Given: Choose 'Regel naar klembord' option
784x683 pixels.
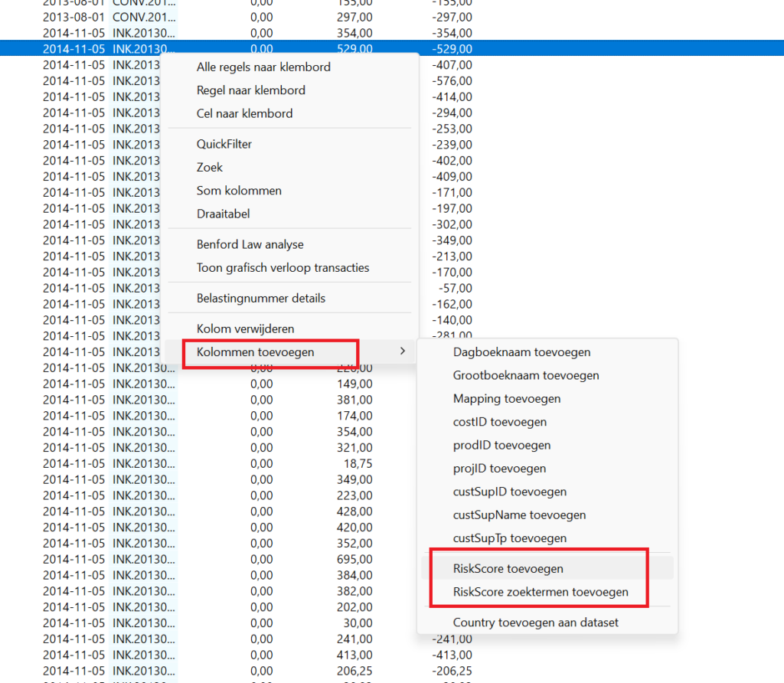Looking at the screenshot, I should pyautogui.click(x=251, y=90).
